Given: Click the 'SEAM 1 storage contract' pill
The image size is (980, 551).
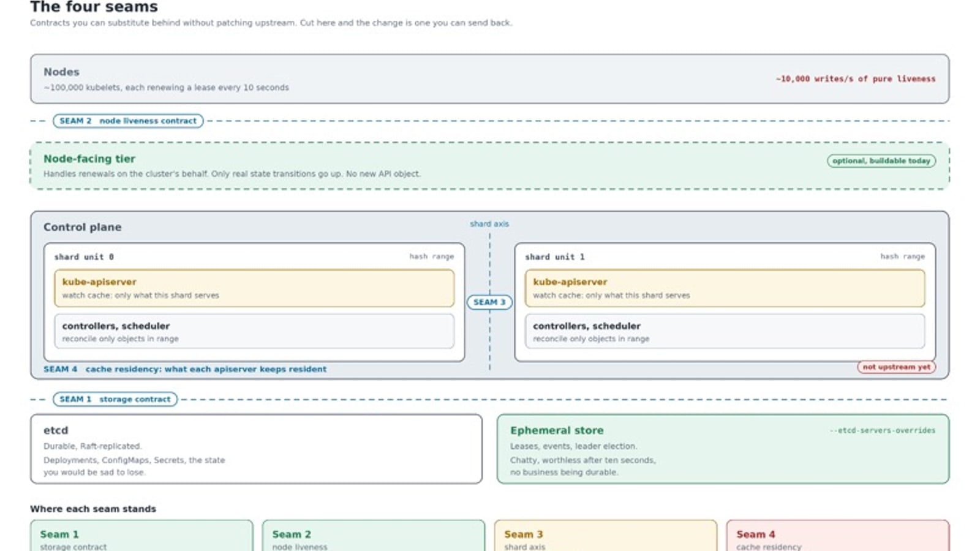Looking at the screenshot, I should [115, 399].
